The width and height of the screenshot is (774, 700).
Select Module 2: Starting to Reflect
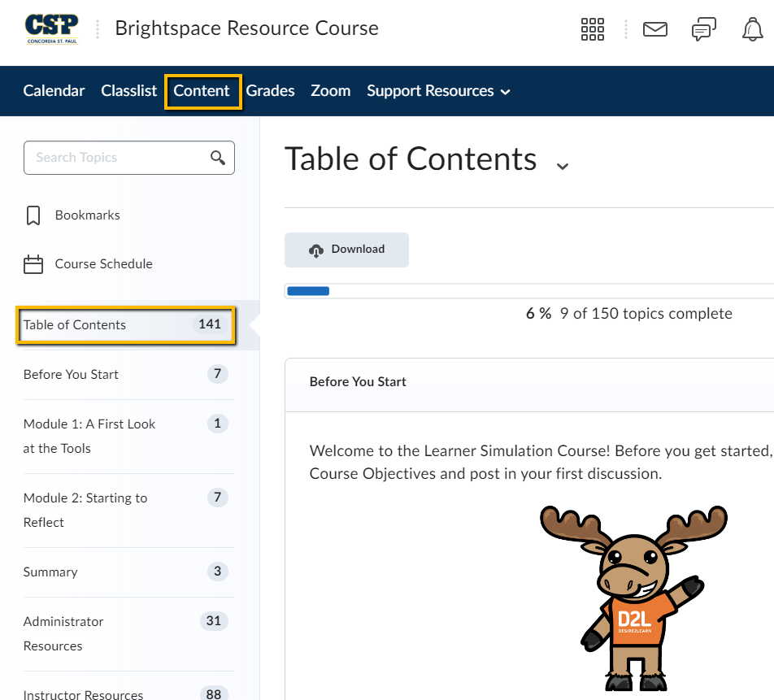tap(85, 510)
